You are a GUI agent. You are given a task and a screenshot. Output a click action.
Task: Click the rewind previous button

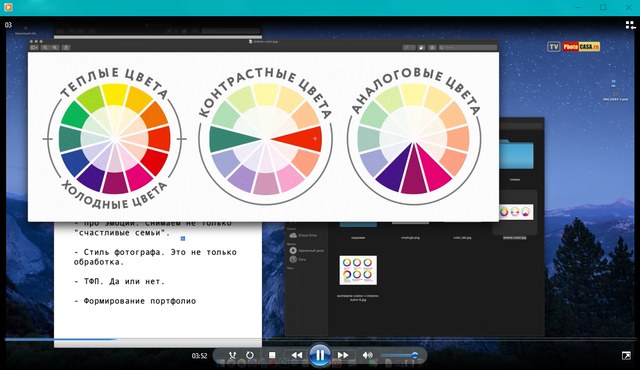pos(296,355)
